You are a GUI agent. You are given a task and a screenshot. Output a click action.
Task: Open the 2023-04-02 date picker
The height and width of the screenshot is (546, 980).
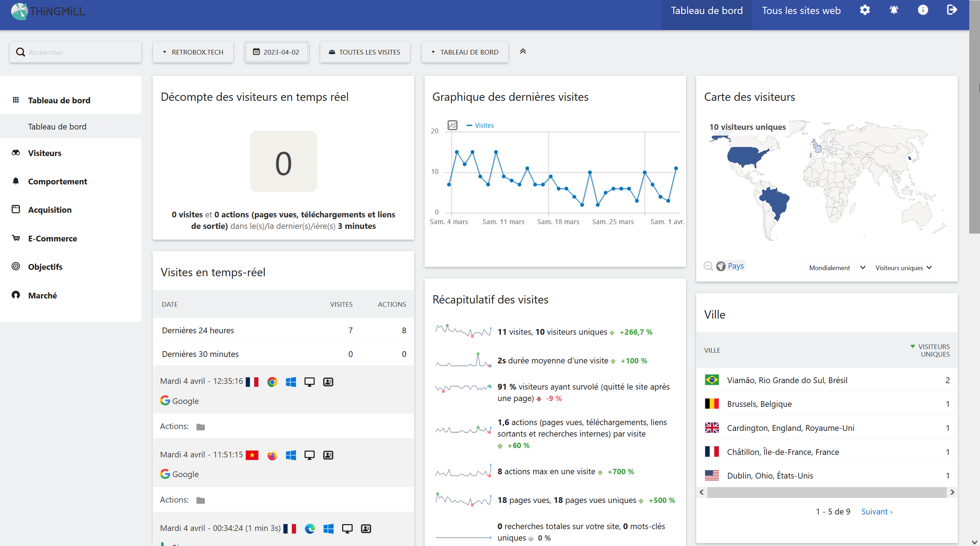coord(277,52)
